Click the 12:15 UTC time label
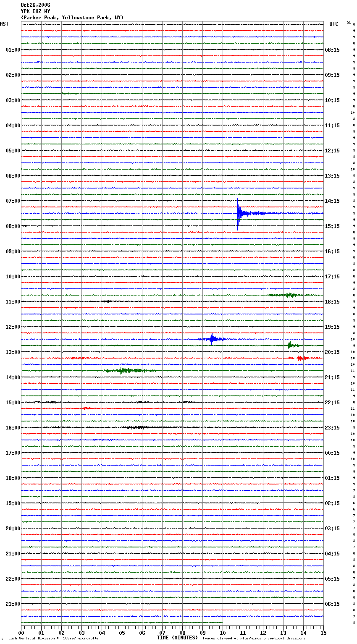This screenshot has width=357, height=644. [x=332, y=151]
